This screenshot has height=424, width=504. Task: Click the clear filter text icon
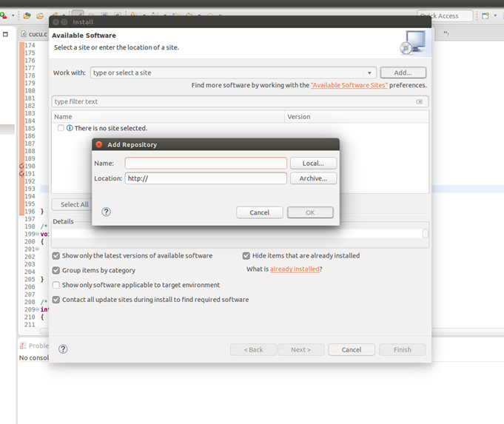coord(420,102)
